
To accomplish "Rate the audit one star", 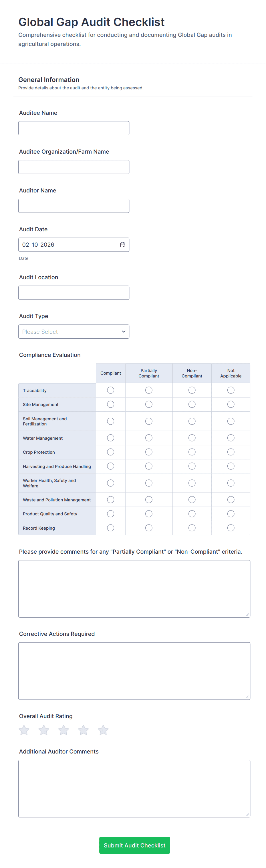I will coord(24,730).
